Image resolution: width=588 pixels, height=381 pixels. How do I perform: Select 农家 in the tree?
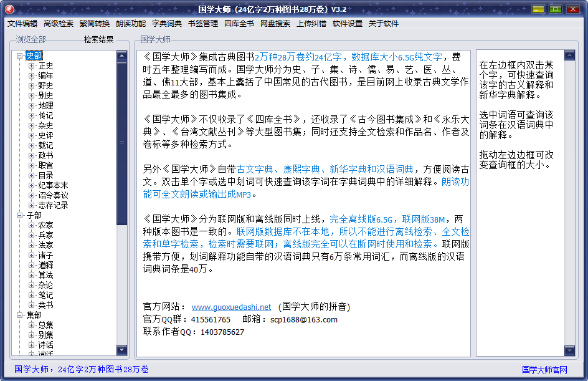pyautogui.click(x=45, y=225)
